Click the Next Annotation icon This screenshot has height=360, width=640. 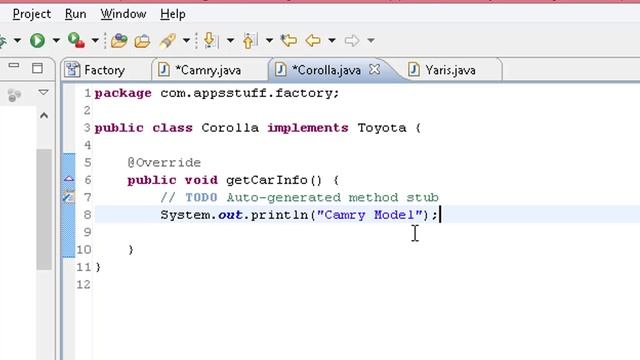pos(210,40)
